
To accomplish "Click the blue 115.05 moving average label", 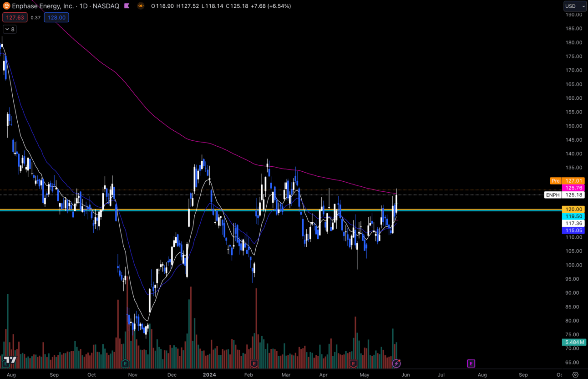I will [x=573, y=230].
